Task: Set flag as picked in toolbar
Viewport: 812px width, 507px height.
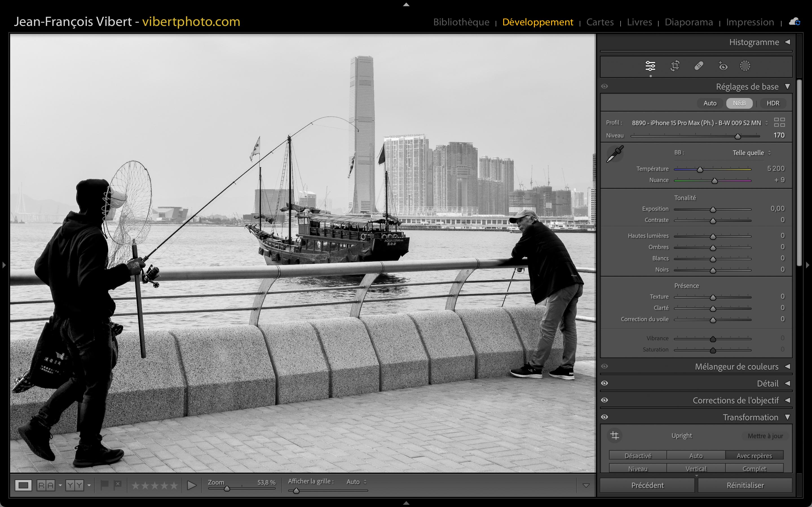Action: [x=104, y=485]
